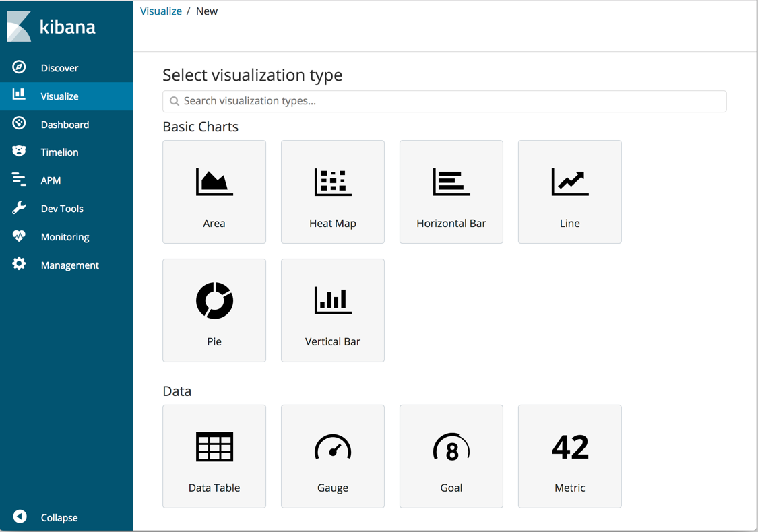Pick the Line chart visualization
This screenshot has width=758, height=532.
569,192
